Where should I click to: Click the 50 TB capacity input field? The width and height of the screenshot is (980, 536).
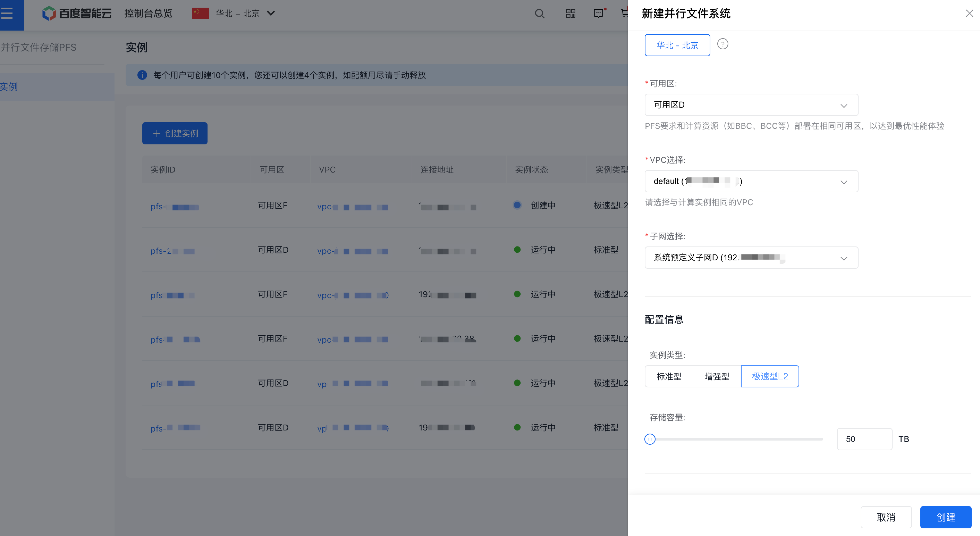[x=864, y=439]
